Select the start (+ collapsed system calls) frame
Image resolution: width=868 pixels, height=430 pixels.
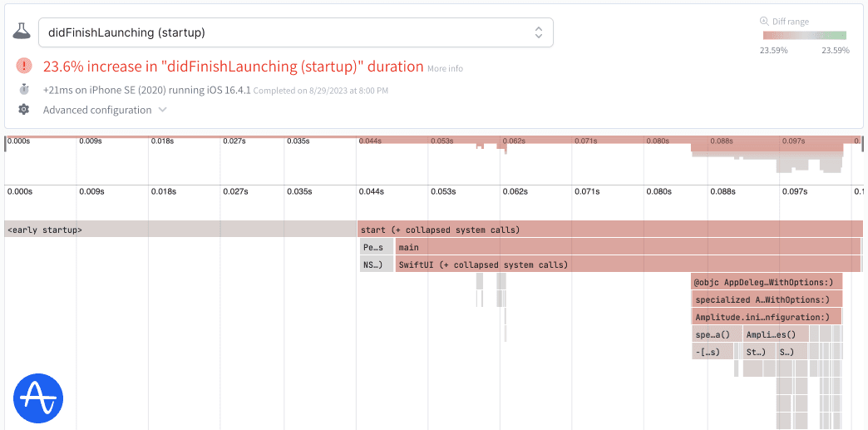click(x=609, y=230)
